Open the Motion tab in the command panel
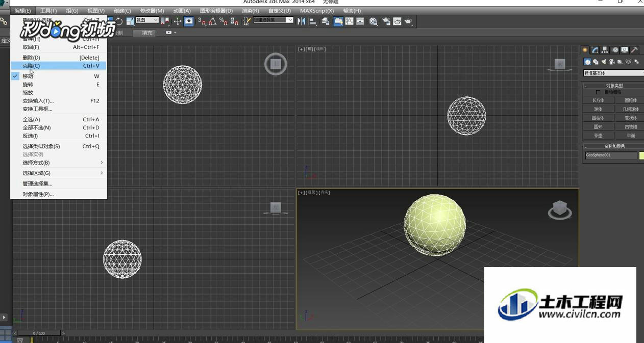644x343 pixels. coord(615,50)
